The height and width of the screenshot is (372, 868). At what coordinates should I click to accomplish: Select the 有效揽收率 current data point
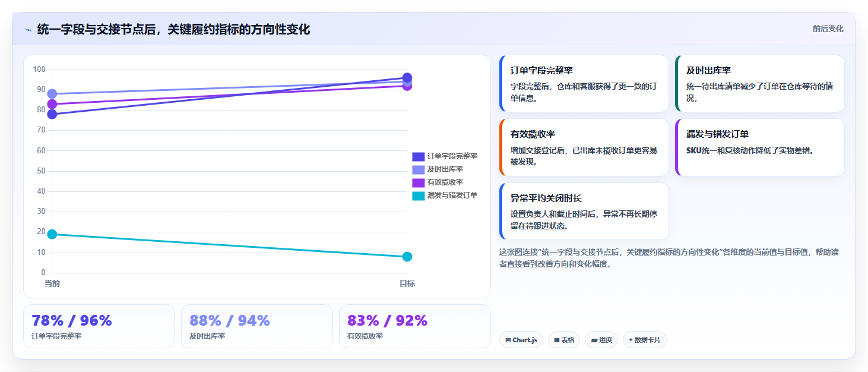(52, 104)
